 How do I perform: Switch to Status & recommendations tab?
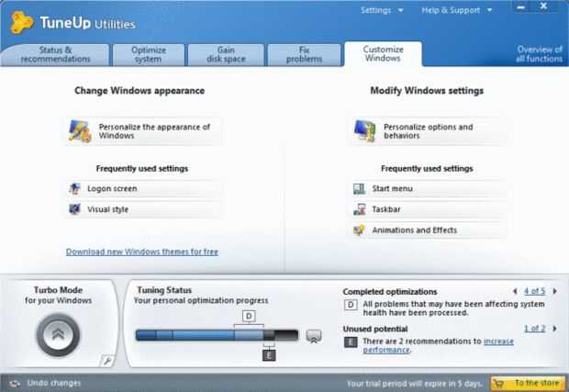coord(55,55)
